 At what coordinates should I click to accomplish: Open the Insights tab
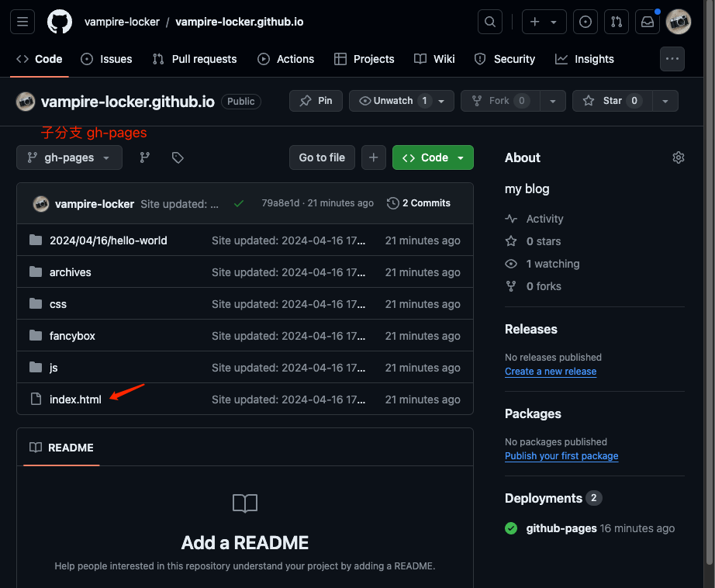585,59
